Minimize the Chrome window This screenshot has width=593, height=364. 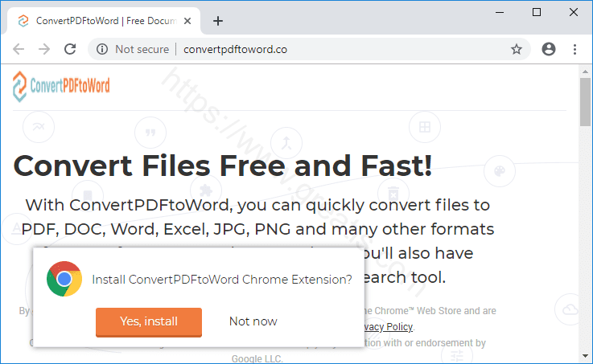click(x=500, y=12)
